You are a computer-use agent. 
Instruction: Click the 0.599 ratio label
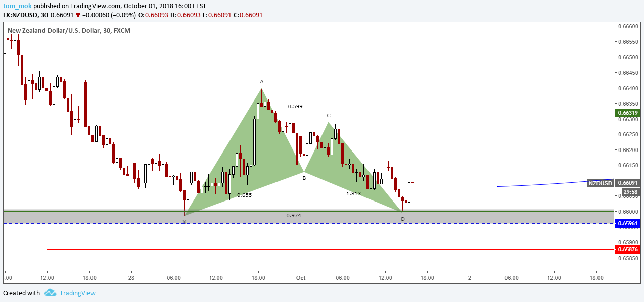pos(295,107)
